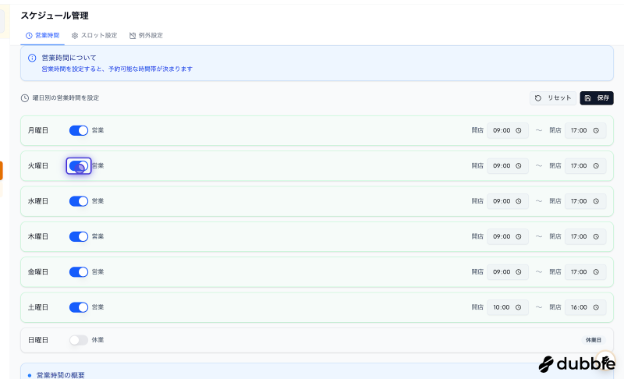
Task: Edit Friday closing time 17:00 field
Action: click(x=585, y=272)
